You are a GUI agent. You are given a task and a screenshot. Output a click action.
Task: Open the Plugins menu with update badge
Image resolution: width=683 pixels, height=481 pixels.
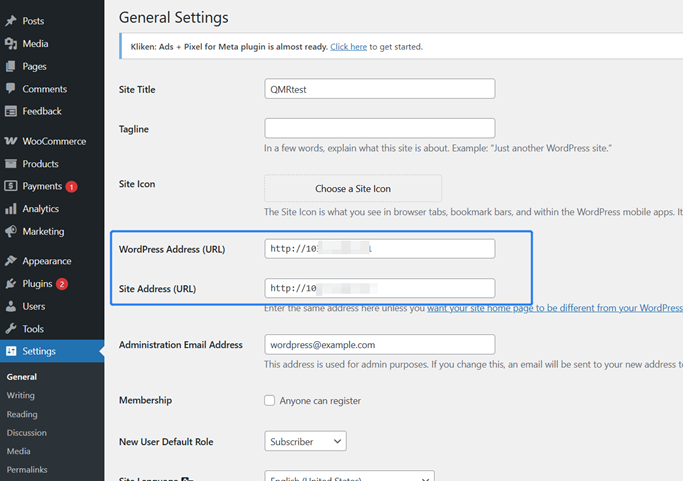click(x=37, y=284)
